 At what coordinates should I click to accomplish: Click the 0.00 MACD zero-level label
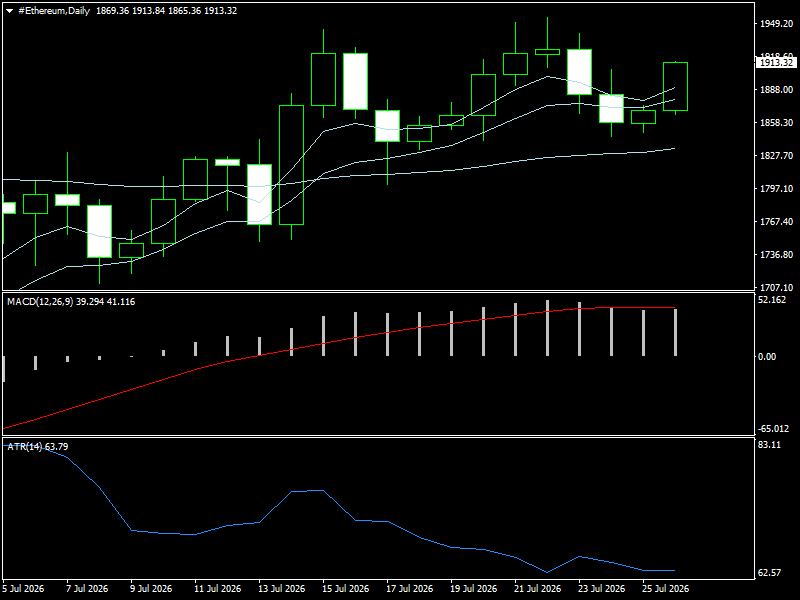[x=767, y=357]
